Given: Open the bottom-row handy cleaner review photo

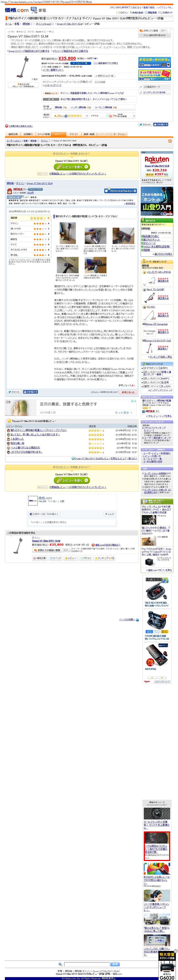Looking at the screenshot, I should 95,265.
